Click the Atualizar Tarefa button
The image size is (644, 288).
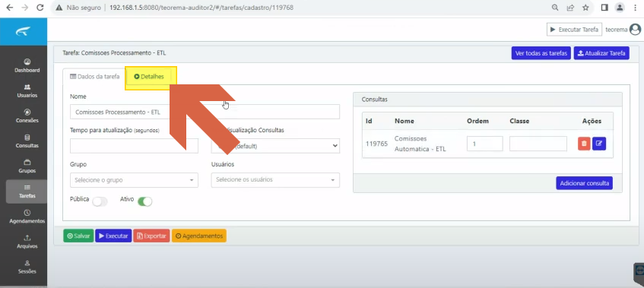pos(601,53)
